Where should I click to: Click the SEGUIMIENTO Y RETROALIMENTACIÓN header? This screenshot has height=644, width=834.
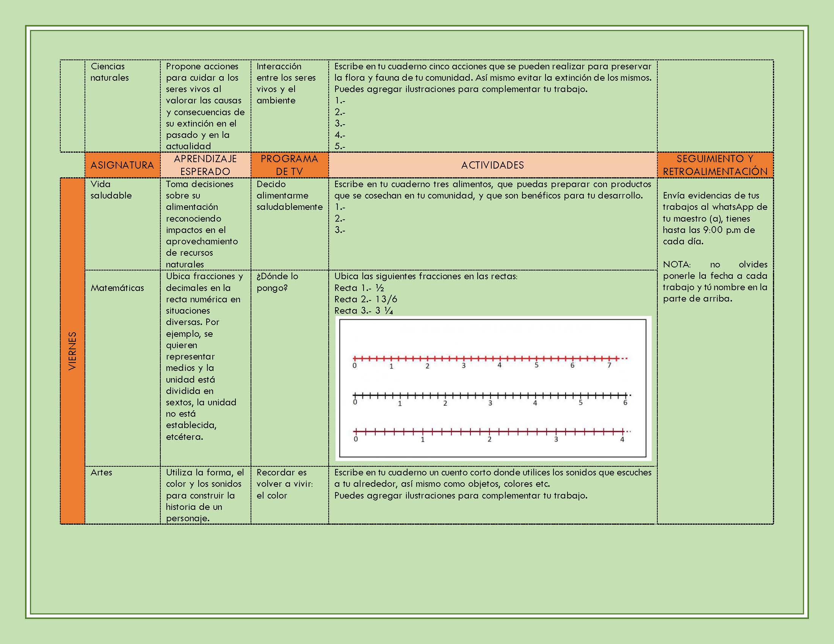point(715,165)
